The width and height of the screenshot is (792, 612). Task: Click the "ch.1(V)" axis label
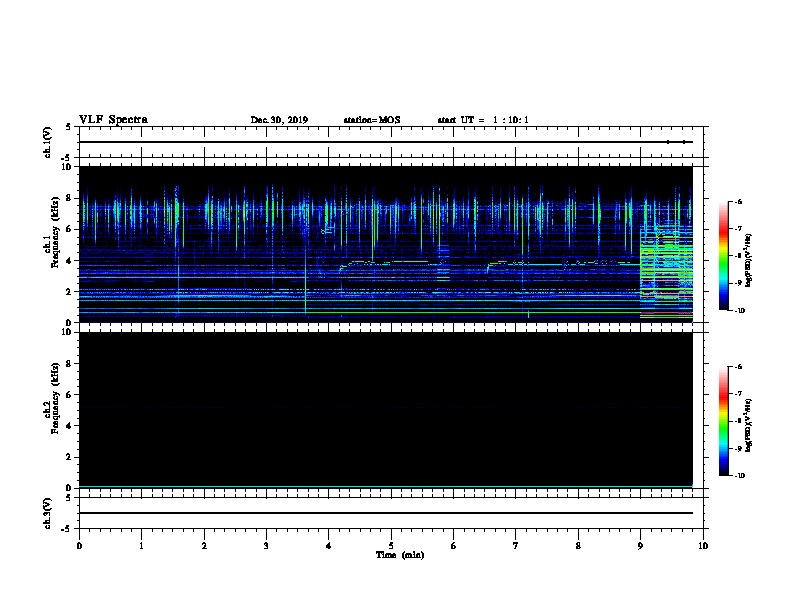47,142
